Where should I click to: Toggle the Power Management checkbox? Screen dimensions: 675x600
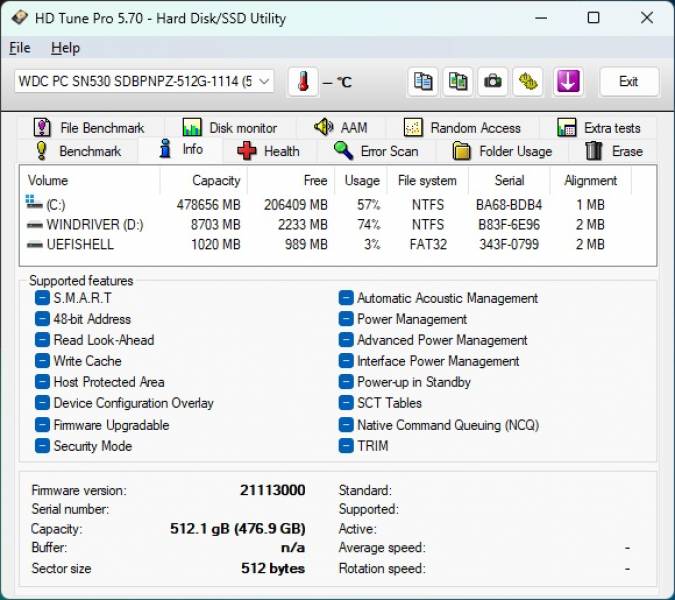coord(346,319)
